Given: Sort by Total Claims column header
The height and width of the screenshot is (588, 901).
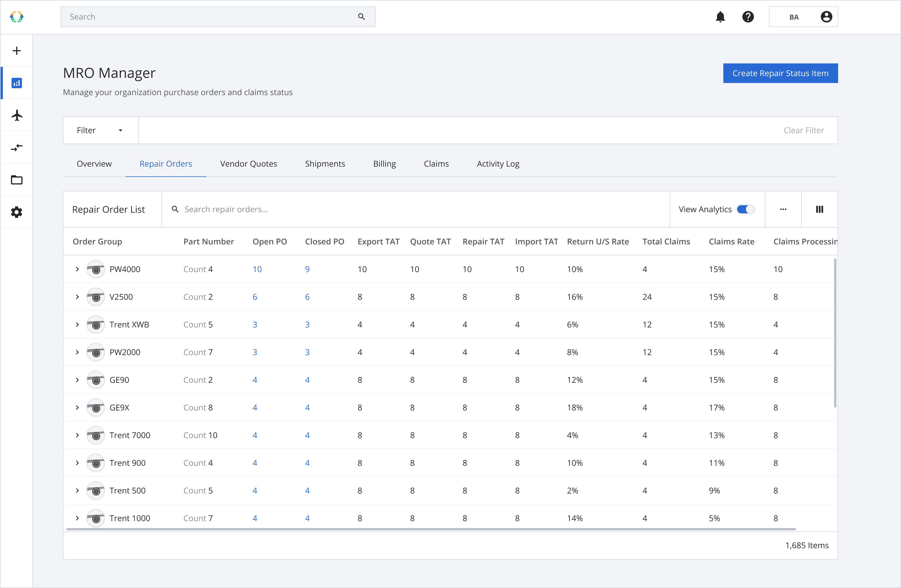Looking at the screenshot, I should pos(666,242).
